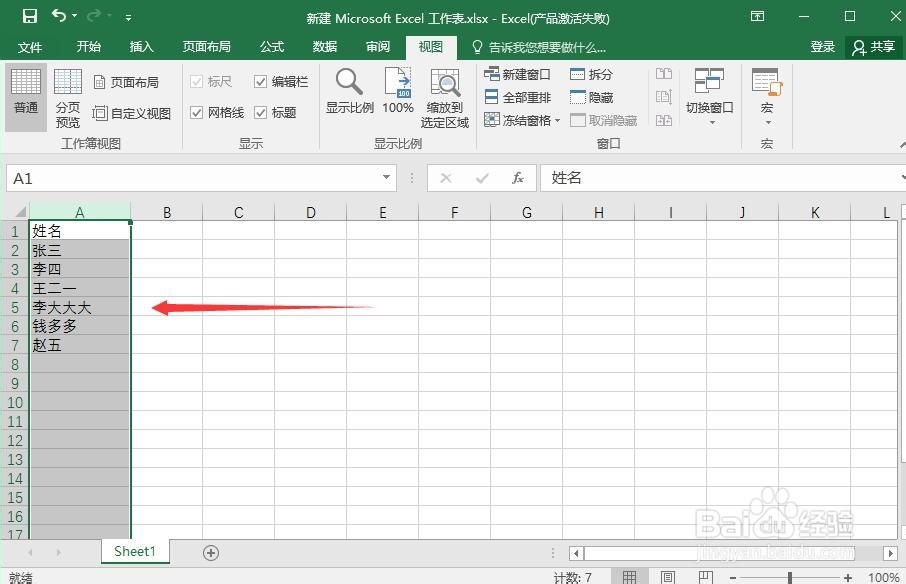Switch to the 公式 ribbon tab

pos(272,46)
